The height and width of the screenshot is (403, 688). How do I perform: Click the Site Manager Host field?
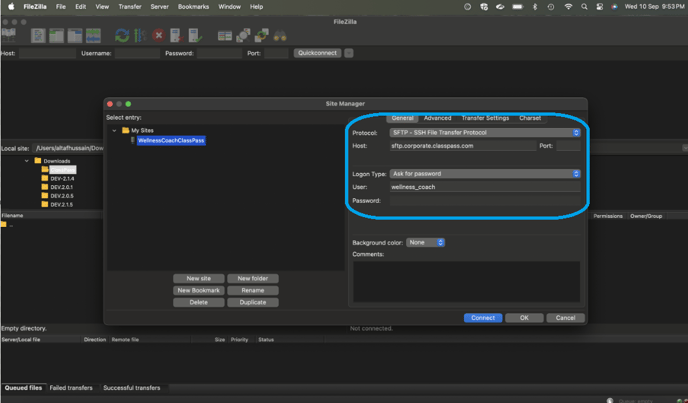(x=463, y=146)
